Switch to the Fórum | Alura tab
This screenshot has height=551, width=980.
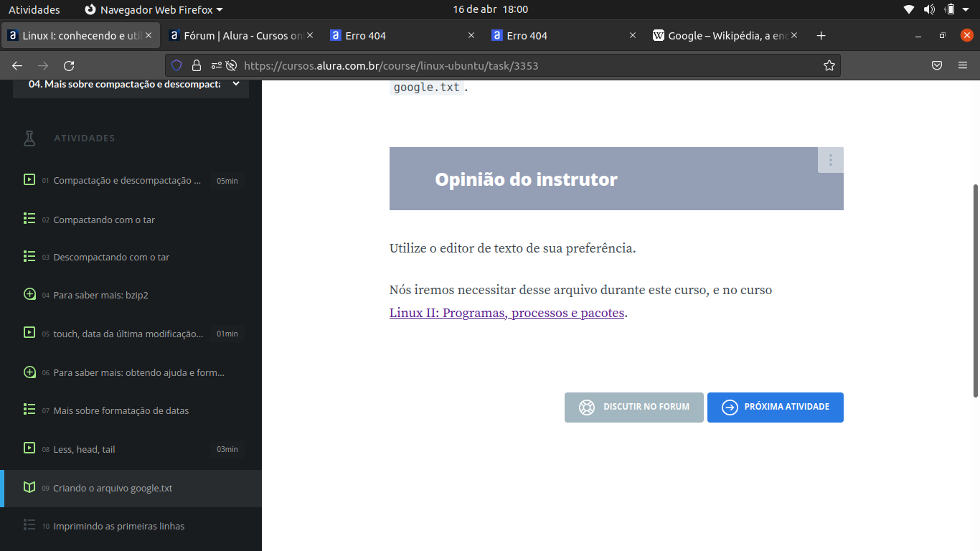pos(242,35)
